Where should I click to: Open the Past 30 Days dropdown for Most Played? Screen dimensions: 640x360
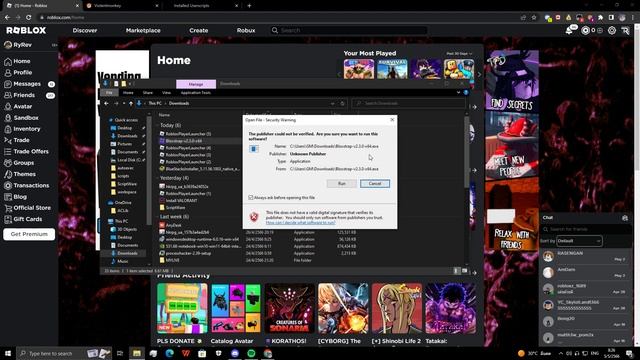tap(459, 53)
